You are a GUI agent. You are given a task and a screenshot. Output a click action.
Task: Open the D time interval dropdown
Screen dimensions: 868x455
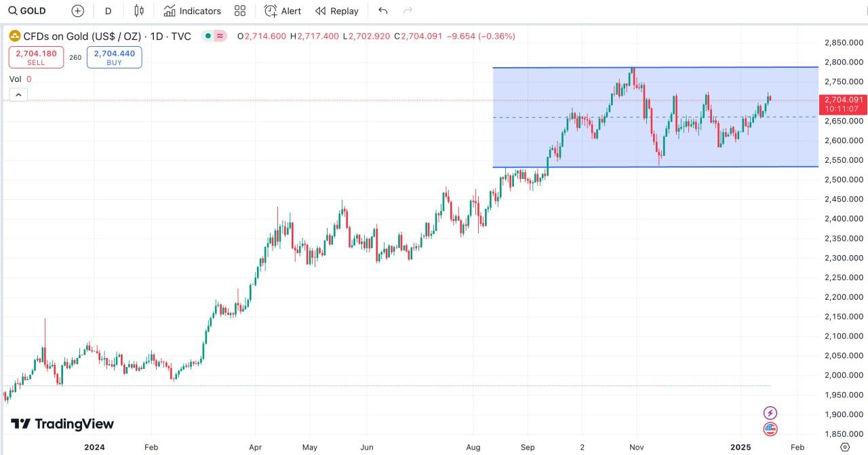click(x=108, y=11)
